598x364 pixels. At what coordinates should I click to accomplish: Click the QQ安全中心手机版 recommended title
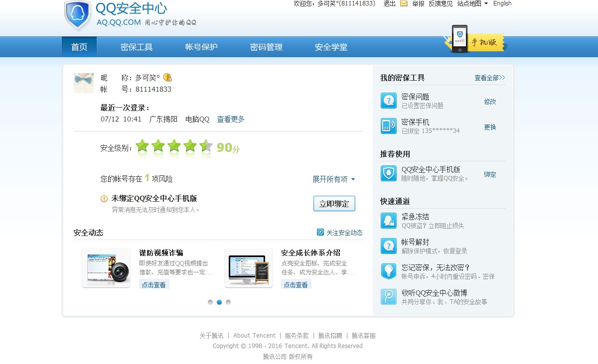pyautogui.click(x=431, y=169)
